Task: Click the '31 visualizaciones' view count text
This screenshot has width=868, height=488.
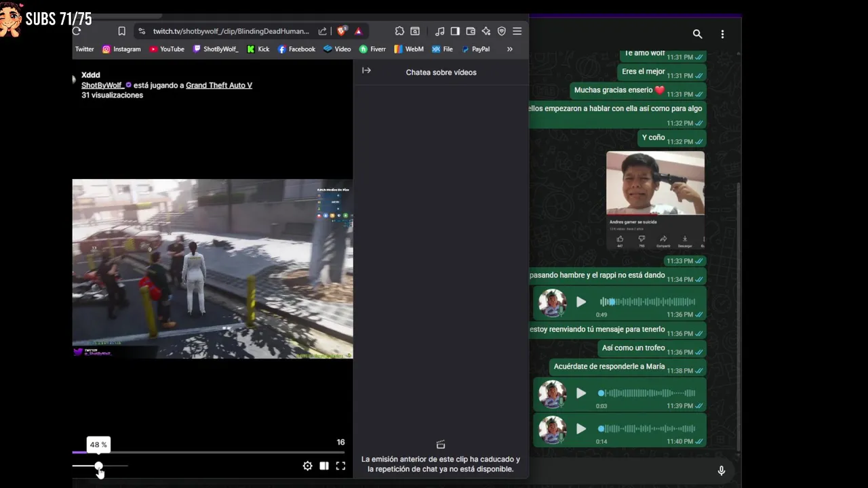Action: 112,96
